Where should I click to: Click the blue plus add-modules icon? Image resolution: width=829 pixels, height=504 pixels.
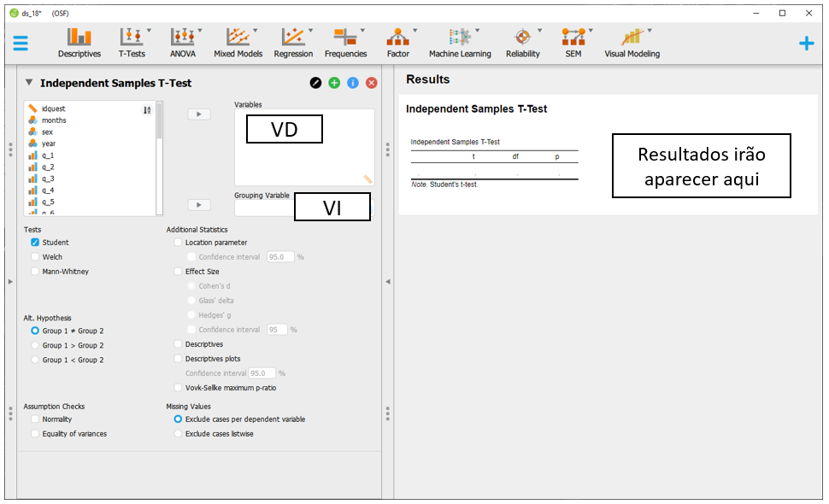tap(806, 44)
